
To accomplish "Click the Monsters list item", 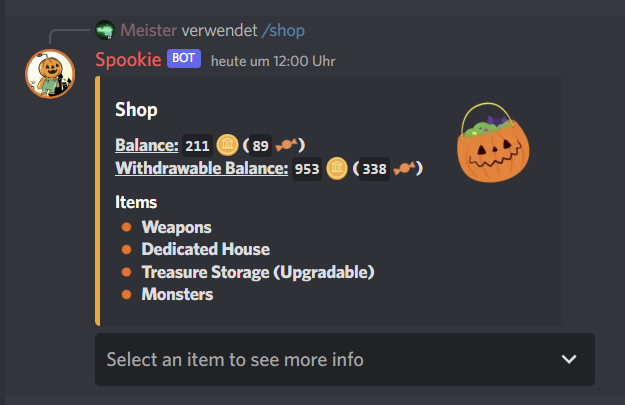I will 177,295.
